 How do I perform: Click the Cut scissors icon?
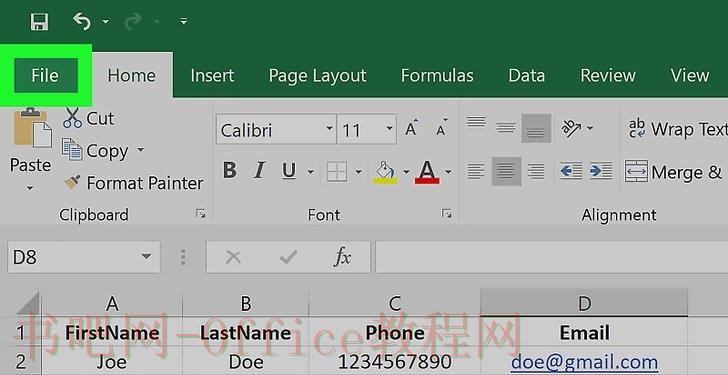(72, 118)
